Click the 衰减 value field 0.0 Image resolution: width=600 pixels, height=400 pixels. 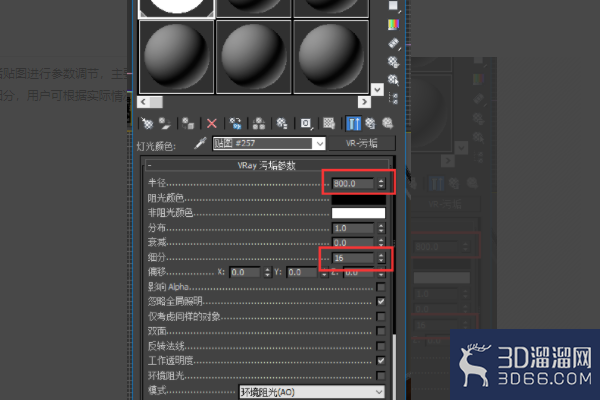click(353, 243)
